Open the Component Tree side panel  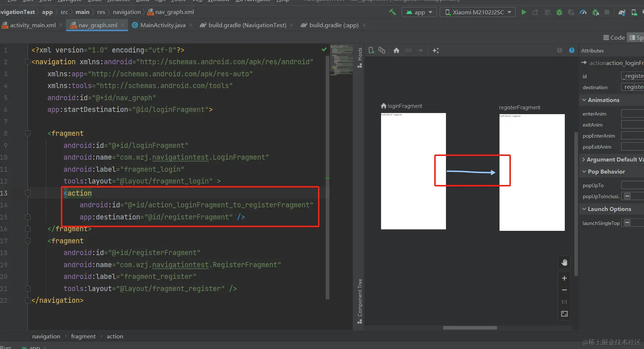pyautogui.click(x=360, y=301)
